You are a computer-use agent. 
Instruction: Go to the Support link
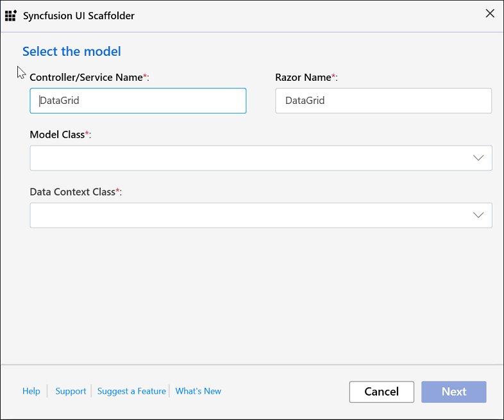[x=71, y=391]
